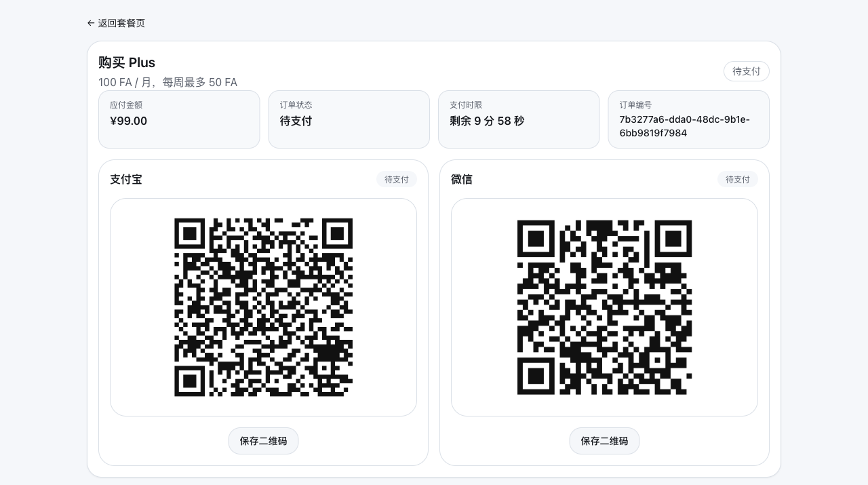Click the 待支付 badge in 支付宝 card
Image resolution: width=868 pixels, height=485 pixels.
(x=397, y=180)
